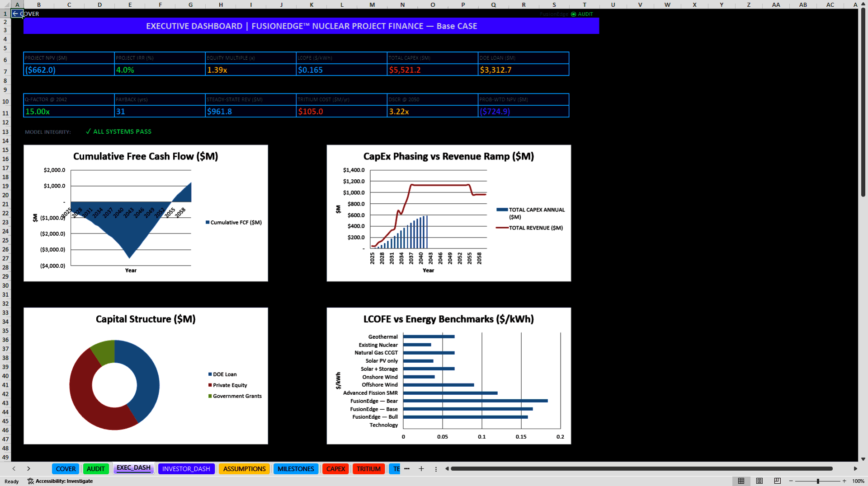Open the CAPEX sheet tab
Image resolution: width=868 pixels, height=486 pixels.
pyautogui.click(x=335, y=469)
